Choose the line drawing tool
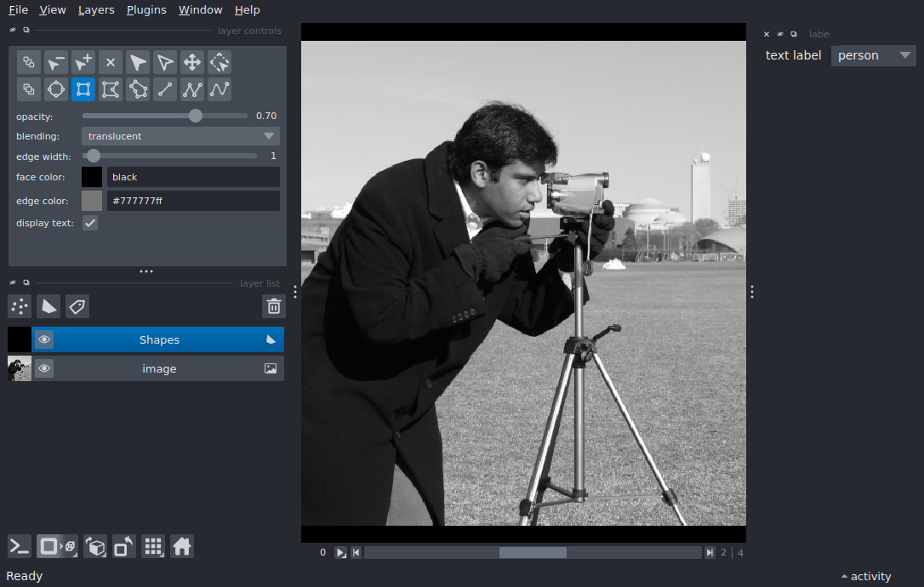The image size is (924, 587). coord(165,89)
